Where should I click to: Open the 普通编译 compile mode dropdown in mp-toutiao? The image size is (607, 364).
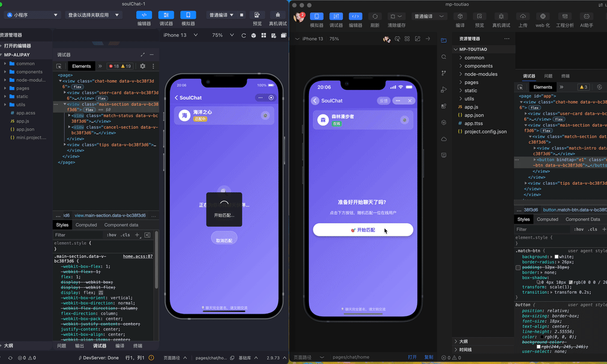[427, 16]
